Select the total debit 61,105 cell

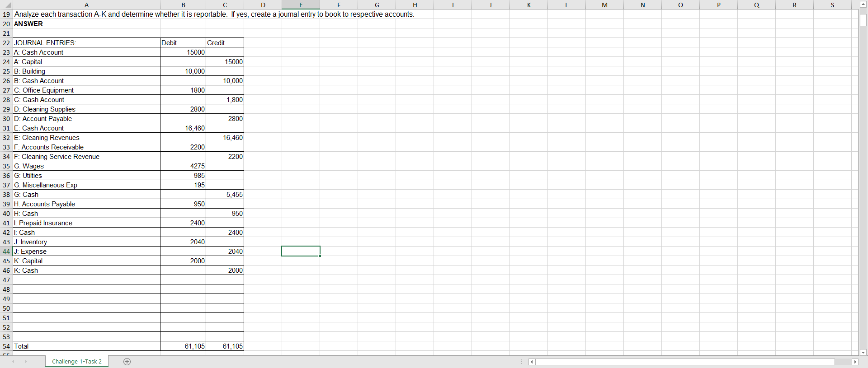click(183, 346)
